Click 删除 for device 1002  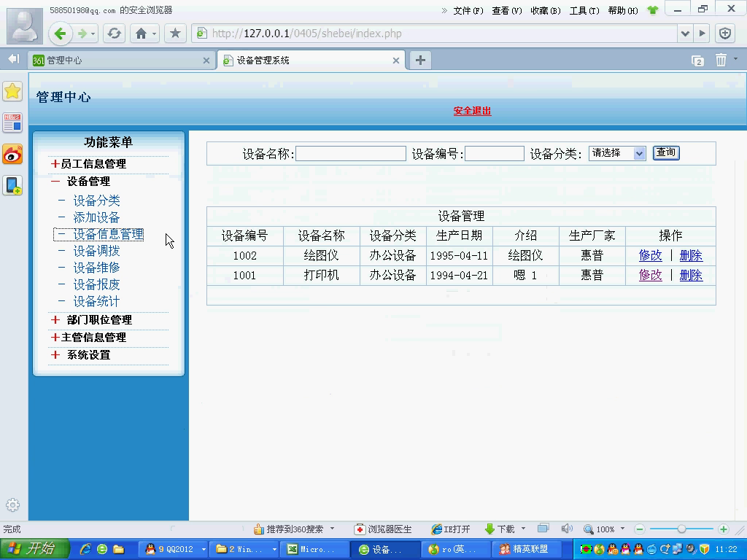691,256
